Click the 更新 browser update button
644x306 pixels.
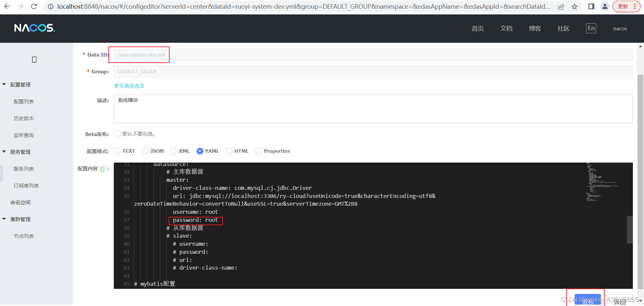[626, 6]
